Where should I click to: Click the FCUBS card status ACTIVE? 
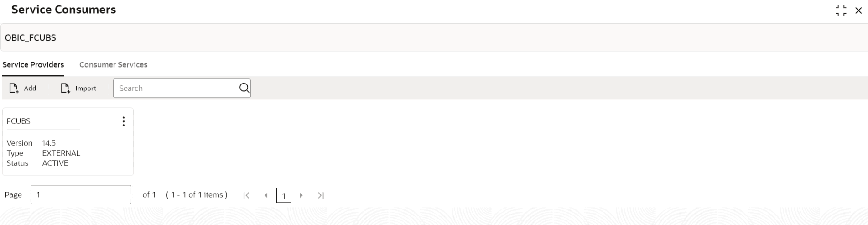click(55, 163)
